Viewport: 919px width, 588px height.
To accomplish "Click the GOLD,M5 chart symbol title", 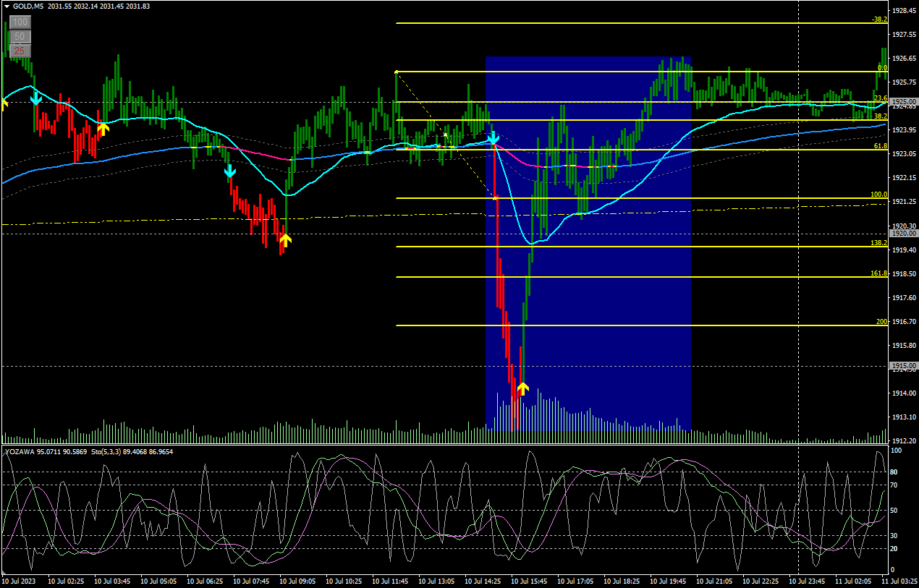I will click(x=28, y=6).
